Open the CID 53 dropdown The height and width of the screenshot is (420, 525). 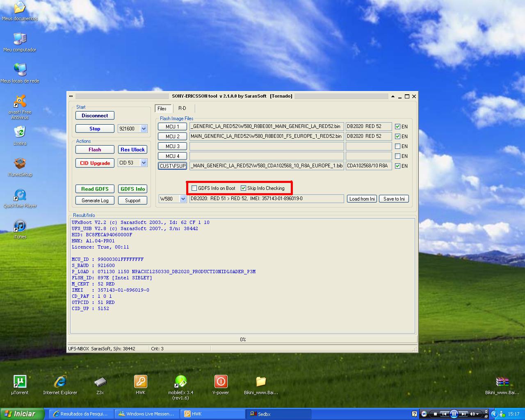coord(144,163)
